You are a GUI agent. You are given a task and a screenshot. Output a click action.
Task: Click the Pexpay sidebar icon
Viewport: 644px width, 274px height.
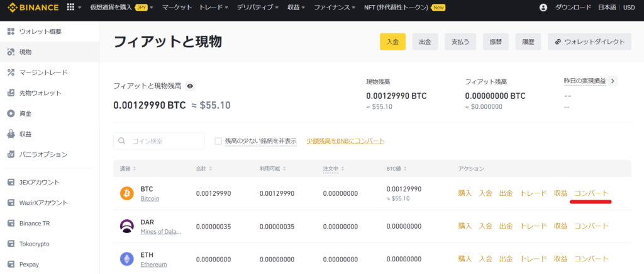pyautogui.click(x=11, y=265)
